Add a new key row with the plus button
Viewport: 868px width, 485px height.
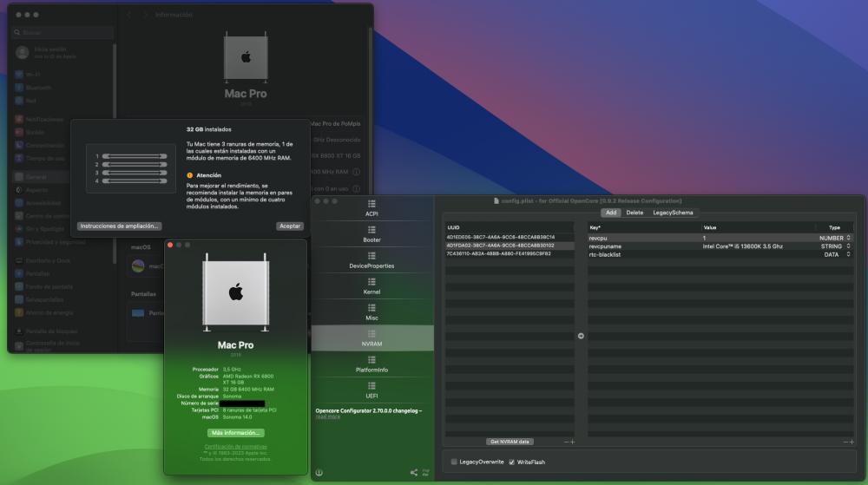coord(852,442)
